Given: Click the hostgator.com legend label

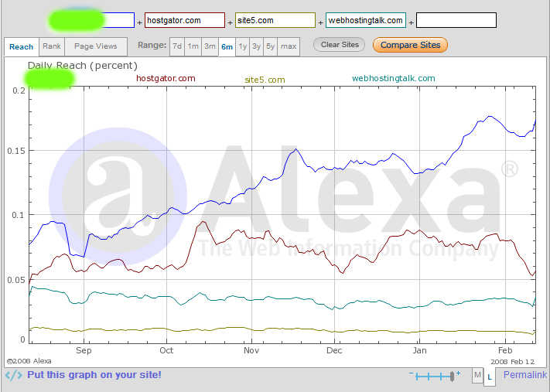Looking at the screenshot, I should click(x=166, y=78).
